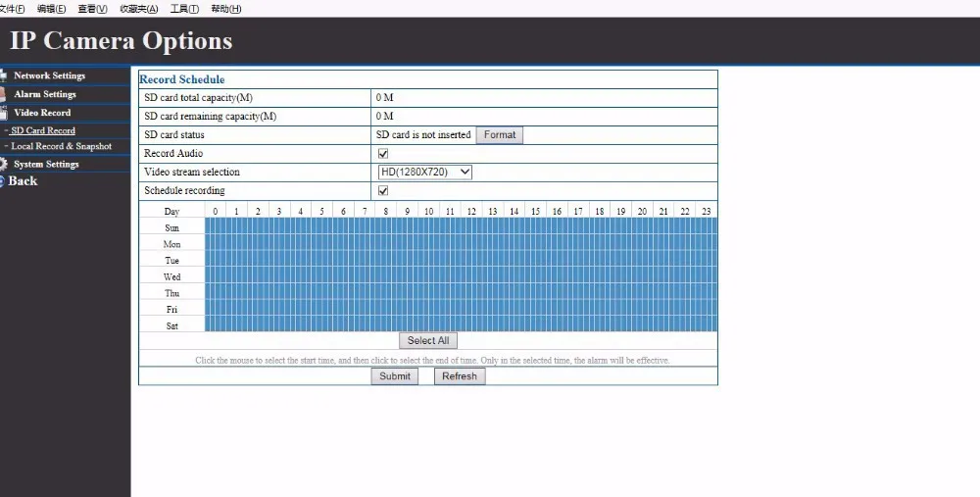Image resolution: width=980 pixels, height=497 pixels.
Task: Open Alarm Settings section
Action: click(45, 94)
